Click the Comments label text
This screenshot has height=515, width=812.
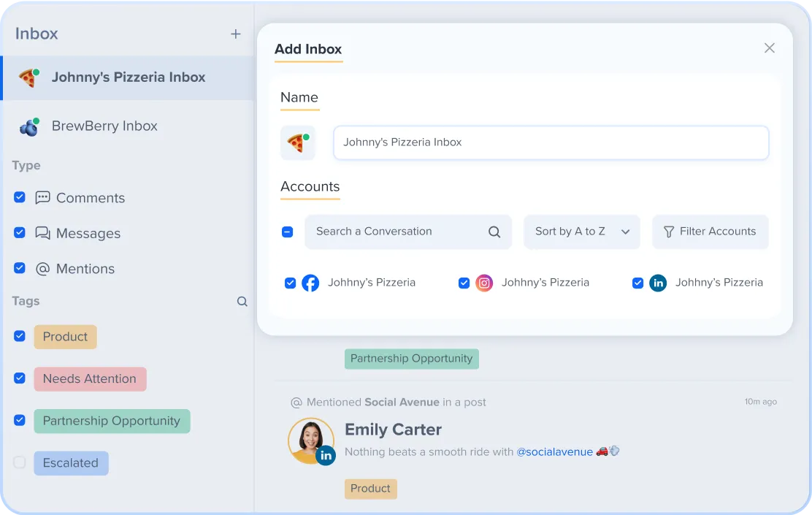click(x=91, y=198)
